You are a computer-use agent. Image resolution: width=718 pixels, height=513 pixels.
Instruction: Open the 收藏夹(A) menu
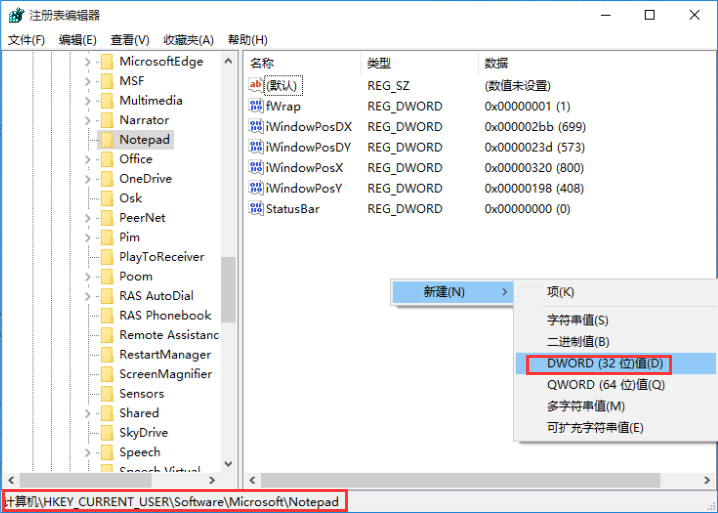tap(189, 40)
